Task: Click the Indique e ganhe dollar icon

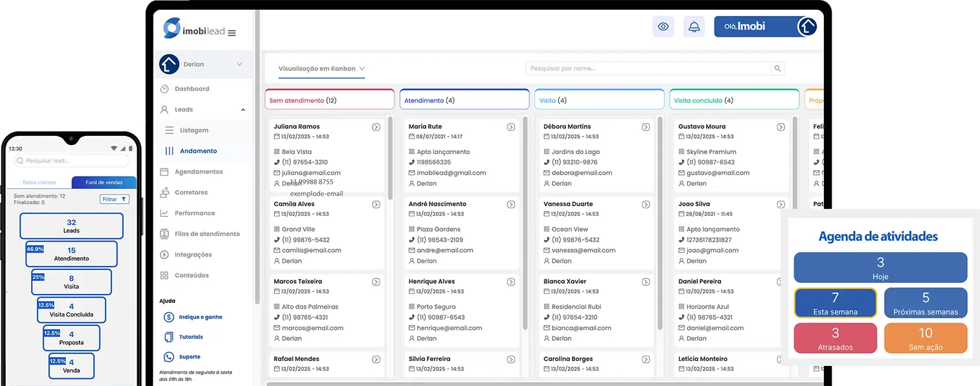Action: pos(169,317)
